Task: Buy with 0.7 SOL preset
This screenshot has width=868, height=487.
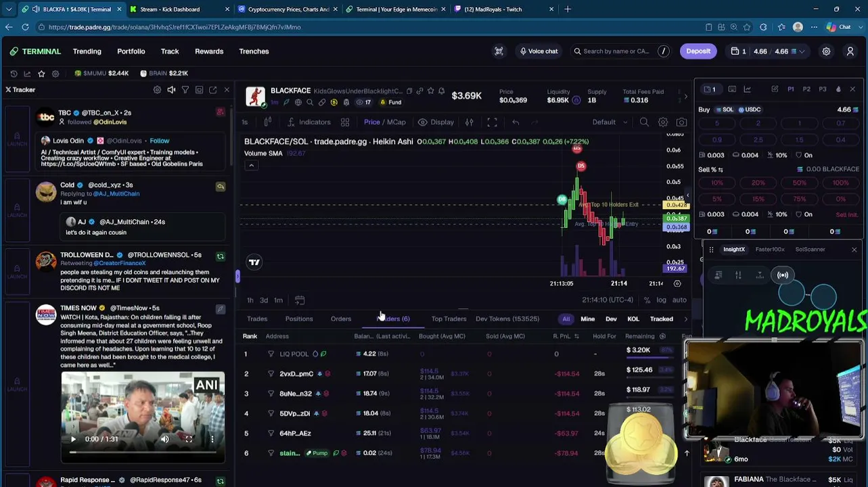Action: tap(841, 124)
